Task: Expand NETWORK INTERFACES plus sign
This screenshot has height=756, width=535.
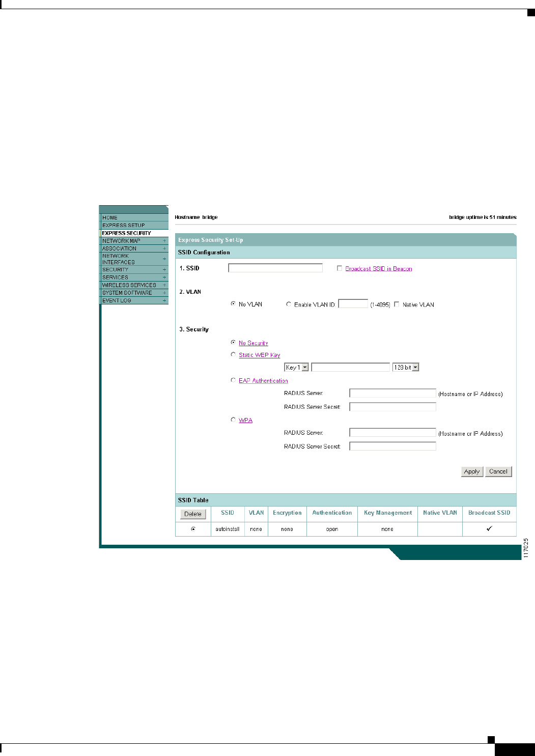Action: click(x=164, y=259)
